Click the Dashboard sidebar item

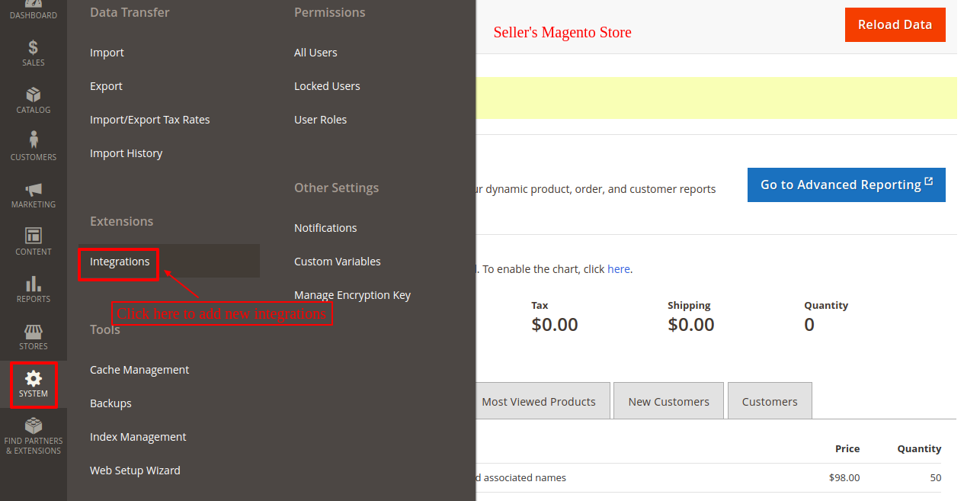[x=33, y=11]
